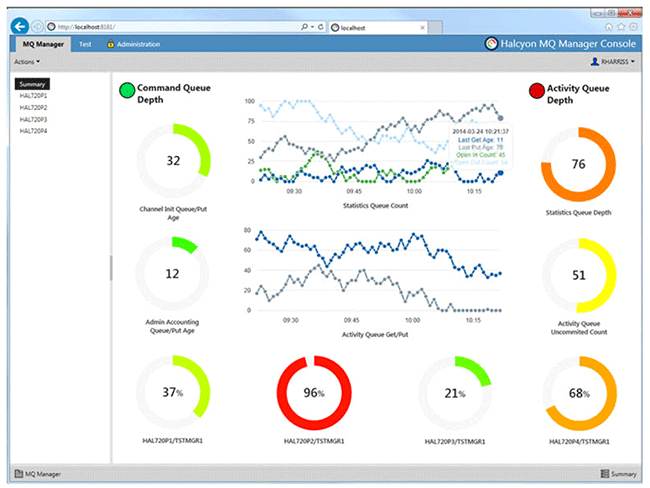
Task: Click red Activity Queue Depth status indicator
Action: click(536, 90)
